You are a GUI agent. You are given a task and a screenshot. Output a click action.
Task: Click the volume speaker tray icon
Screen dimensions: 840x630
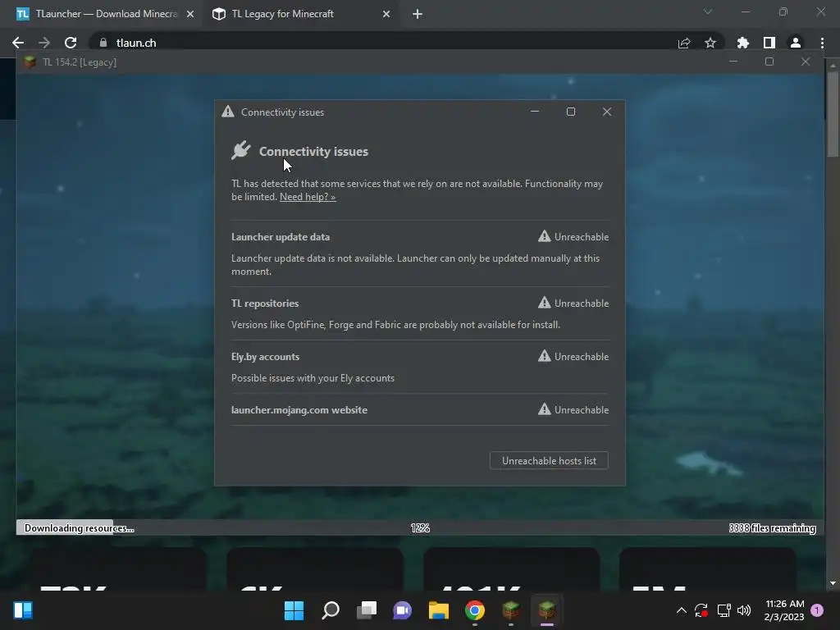(744, 610)
